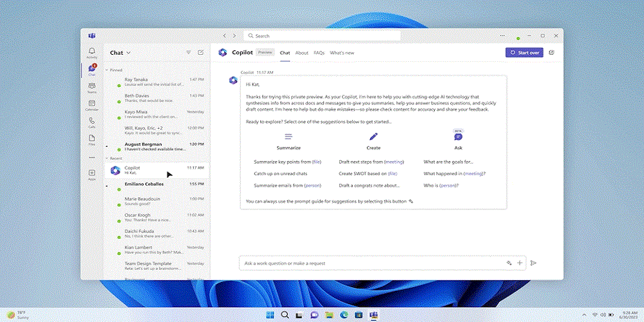Show more apps ellipsis in sidebar
This screenshot has height=322, width=644.
[x=92, y=157]
